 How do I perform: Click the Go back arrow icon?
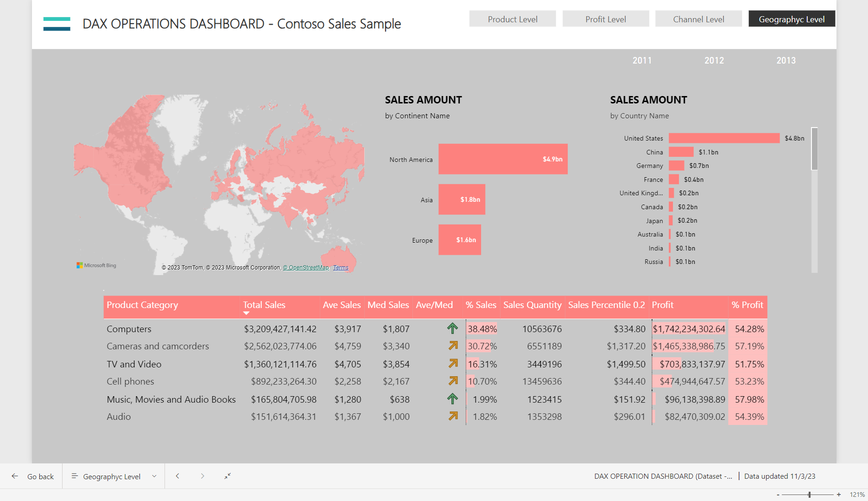(15, 476)
